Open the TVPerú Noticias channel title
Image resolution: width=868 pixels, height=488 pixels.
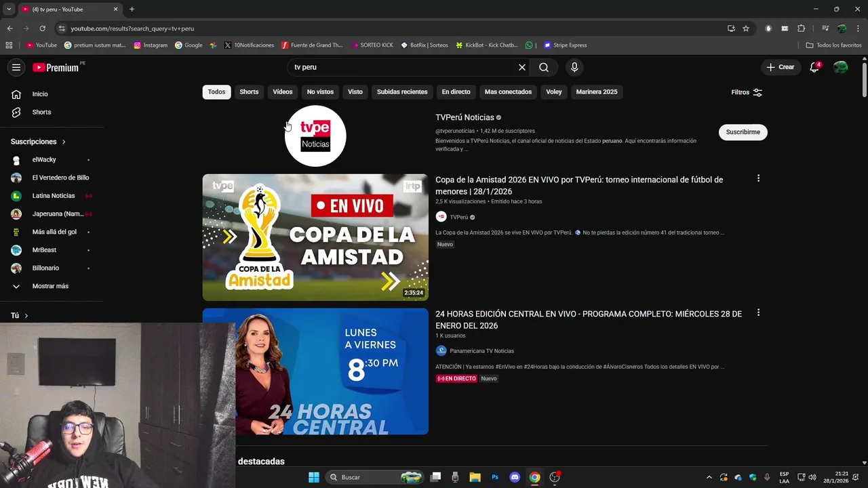pos(465,117)
